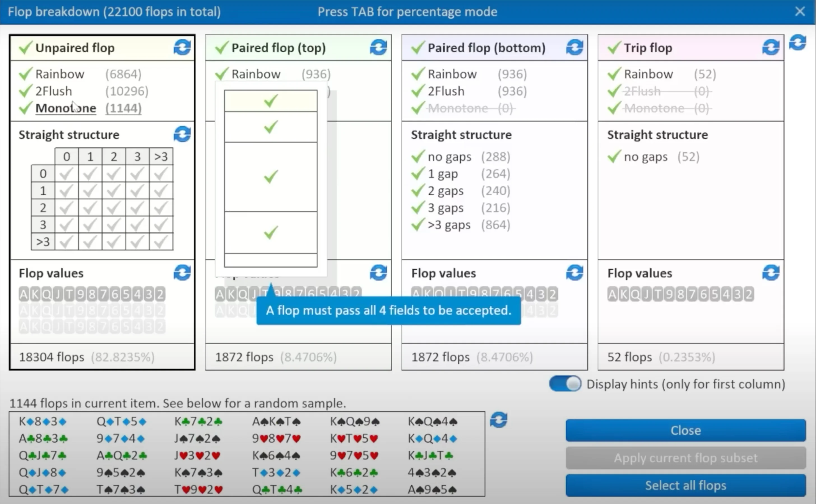Reset Straight structure grid in Unpaired flop
816x504 pixels.
[182, 134]
